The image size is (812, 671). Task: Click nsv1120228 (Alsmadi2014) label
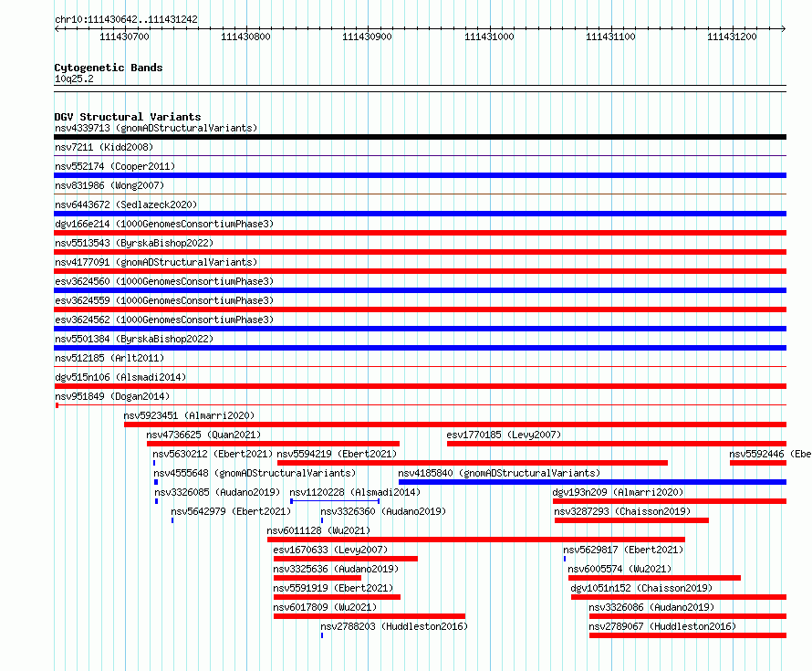click(x=355, y=492)
